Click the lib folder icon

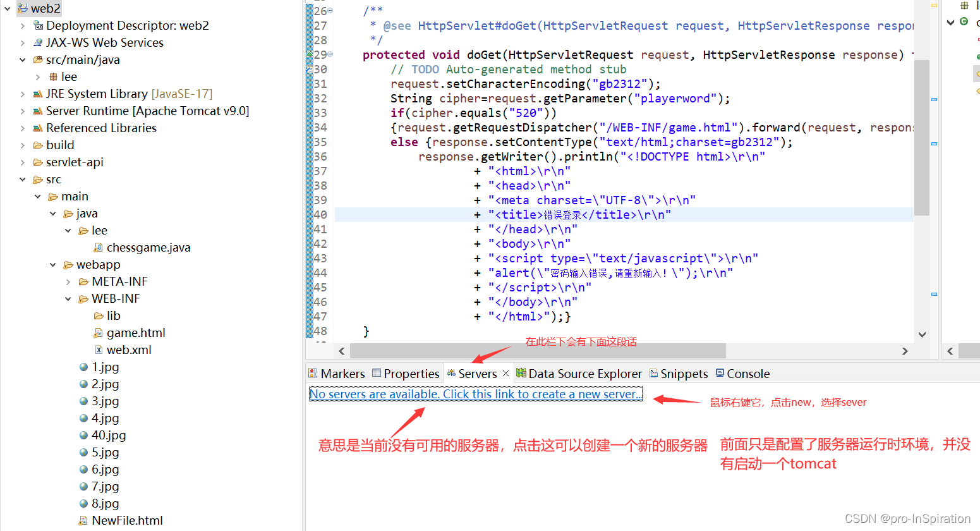pos(99,315)
